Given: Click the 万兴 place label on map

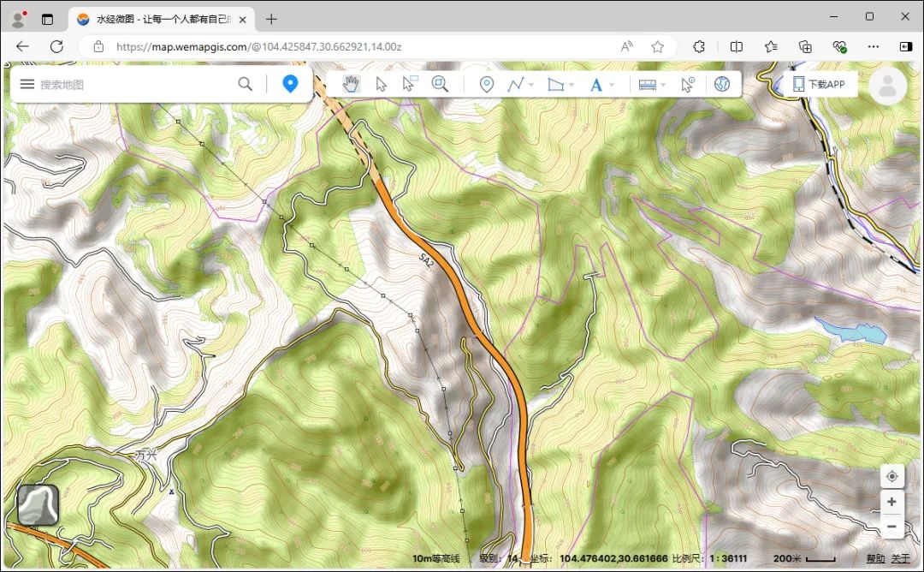Looking at the screenshot, I should [146, 456].
